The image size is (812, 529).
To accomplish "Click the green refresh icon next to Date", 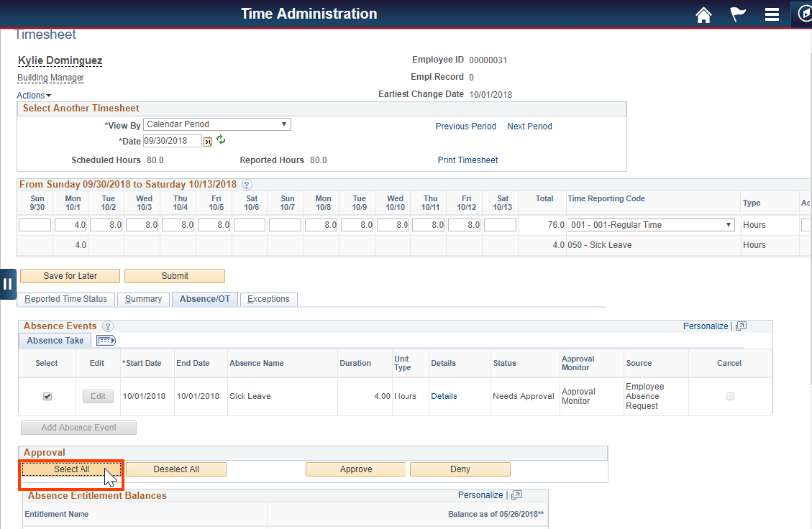I will point(220,139).
